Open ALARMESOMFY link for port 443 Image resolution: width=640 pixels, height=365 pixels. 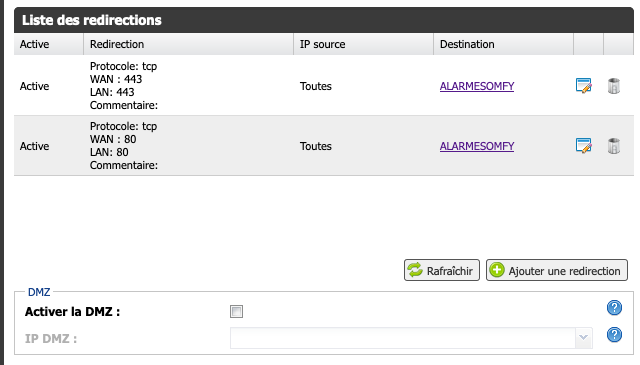pos(477,86)
